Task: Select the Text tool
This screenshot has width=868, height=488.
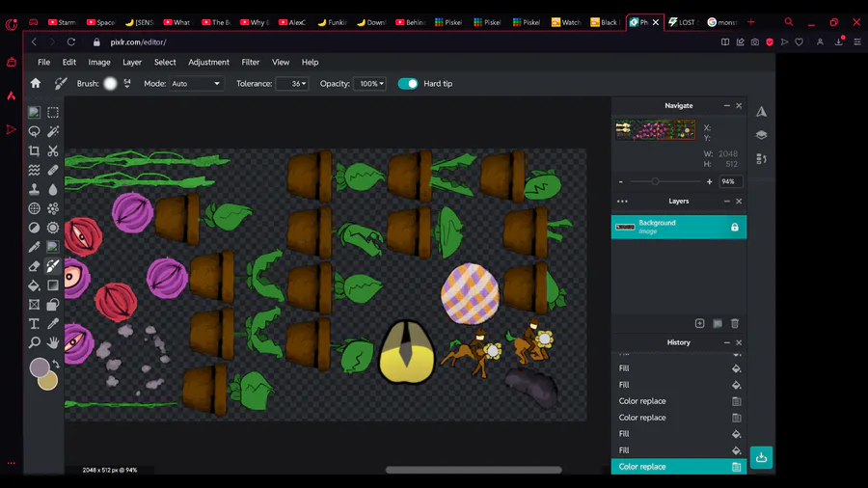Action: tap(34, 324)
